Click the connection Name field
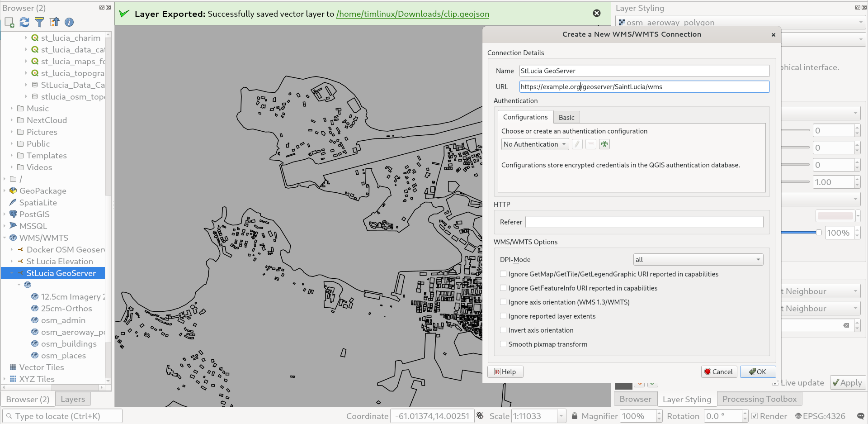 coord(644,71)
